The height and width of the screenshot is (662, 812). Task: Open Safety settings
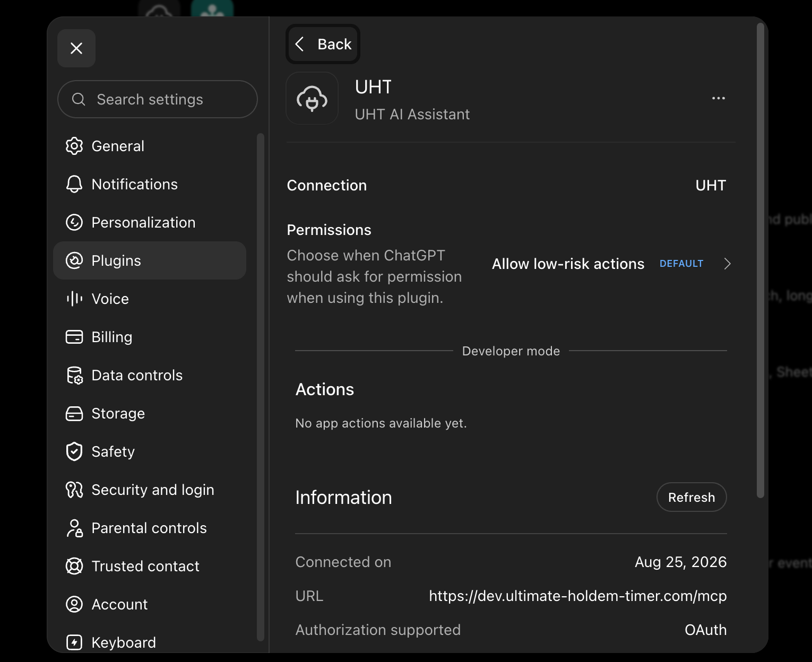[x=150, y=451]
